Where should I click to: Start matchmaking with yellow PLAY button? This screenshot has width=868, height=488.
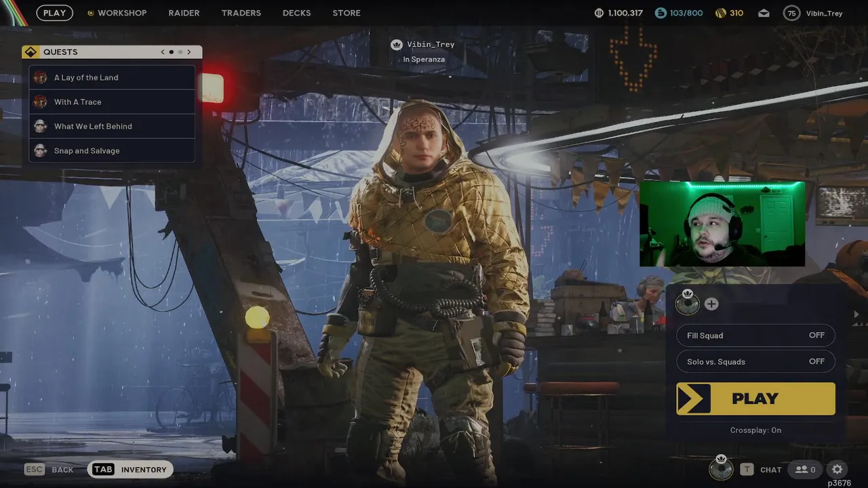tap(755, 399)
